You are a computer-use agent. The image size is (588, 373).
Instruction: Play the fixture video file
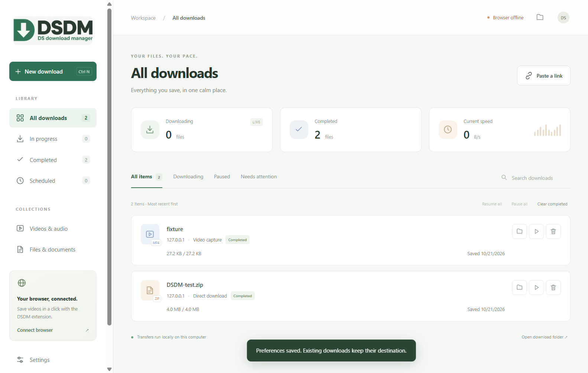536,231
